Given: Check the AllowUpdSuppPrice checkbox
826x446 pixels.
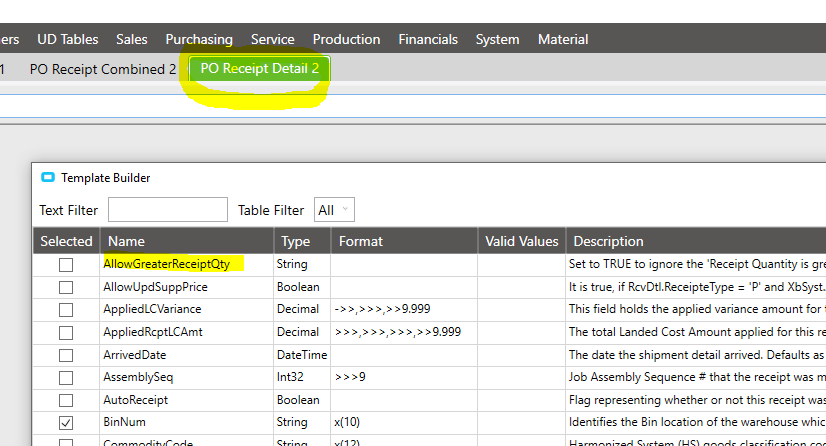Looking at the screenshot, I should (x=66, y=288).
